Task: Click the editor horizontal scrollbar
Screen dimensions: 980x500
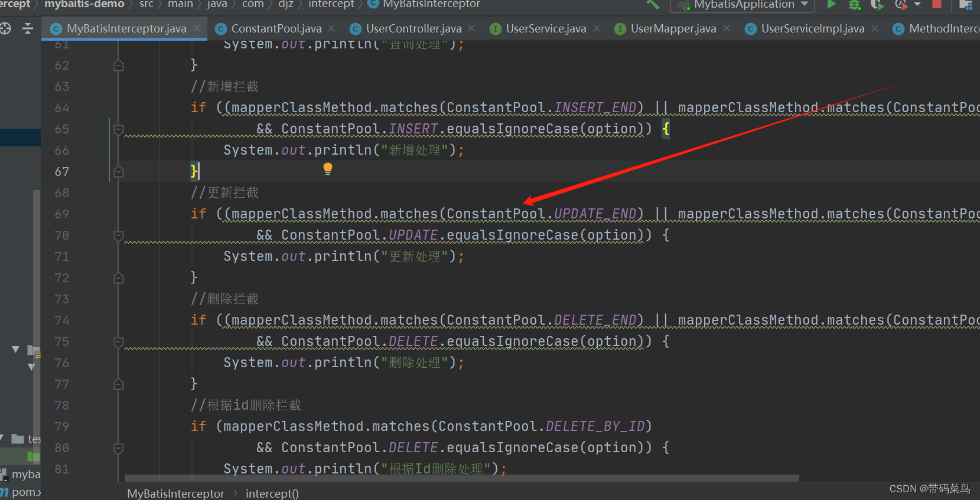Action: pos(462,478)
